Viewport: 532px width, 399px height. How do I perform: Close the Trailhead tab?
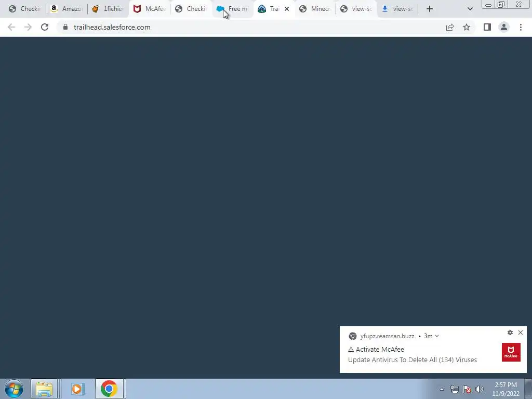point(287,9)
